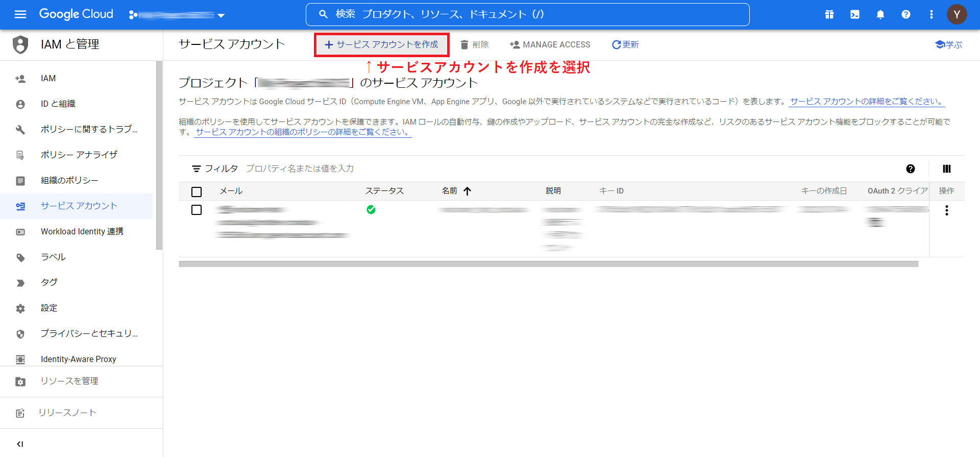Open サービス アカウントの詳細をご覧ください link
Viewport: 980px width, 457px height.
[867, 102]
